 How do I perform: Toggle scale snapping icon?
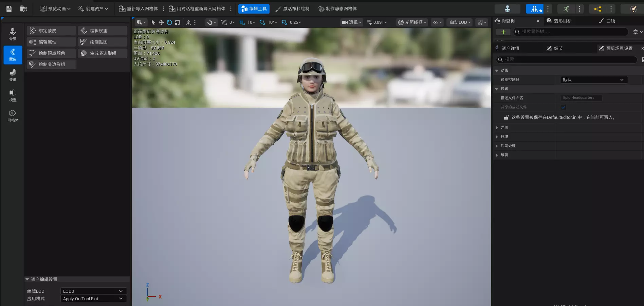[284, 22]
